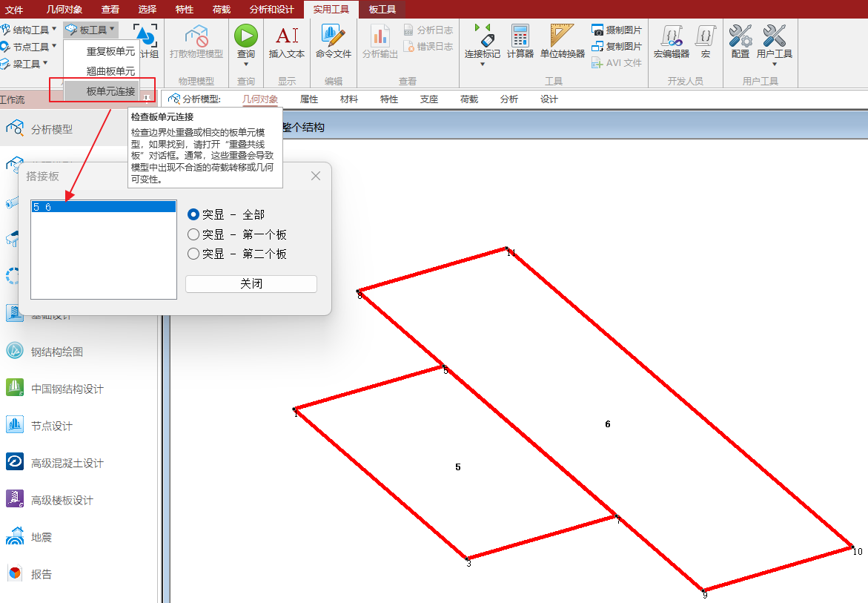
Task: Switch to the 荷载 ribbon tab
Action: [x=222, y=10]
